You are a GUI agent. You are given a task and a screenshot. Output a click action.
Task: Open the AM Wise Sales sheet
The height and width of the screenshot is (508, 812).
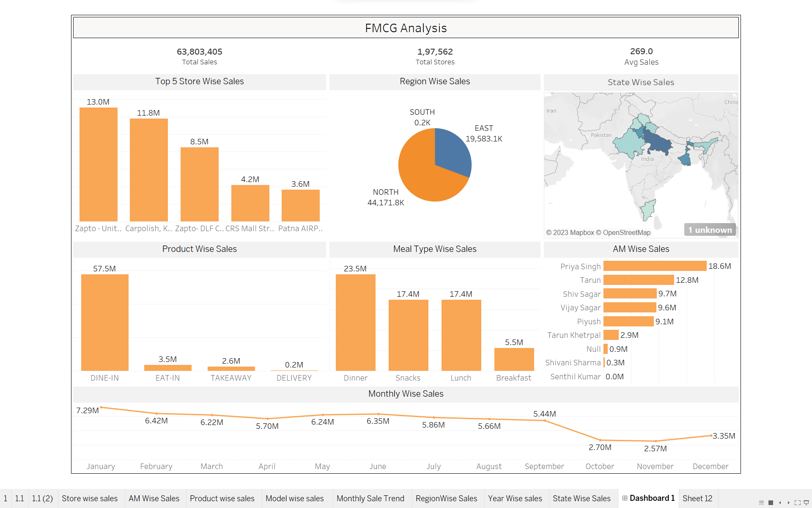tap(154, 498)
